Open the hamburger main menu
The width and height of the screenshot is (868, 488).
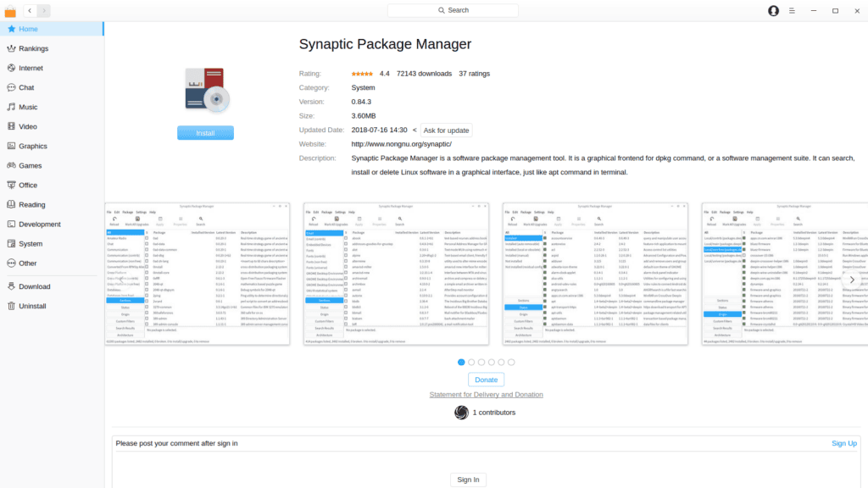click(793, 10)
